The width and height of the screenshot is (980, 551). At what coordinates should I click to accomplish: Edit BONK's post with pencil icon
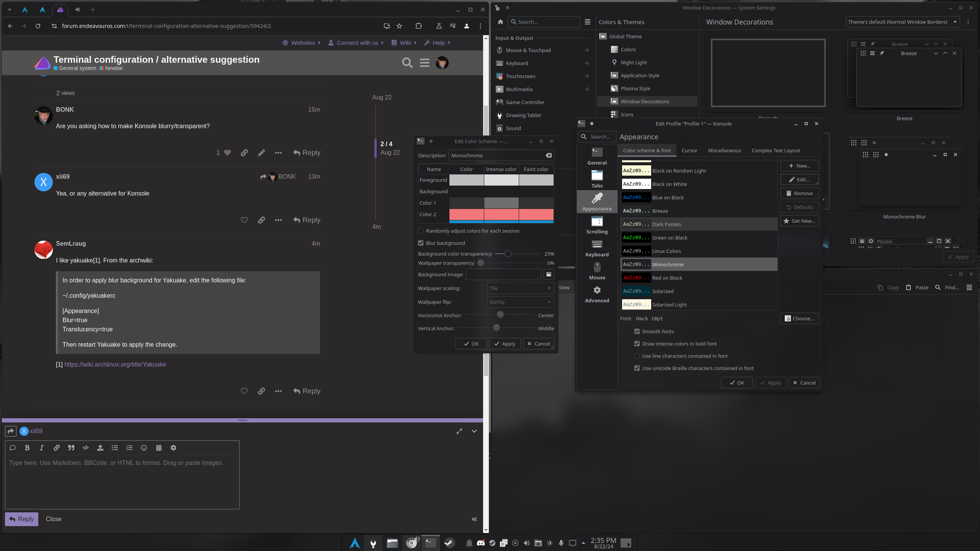(x=261, y=153)
